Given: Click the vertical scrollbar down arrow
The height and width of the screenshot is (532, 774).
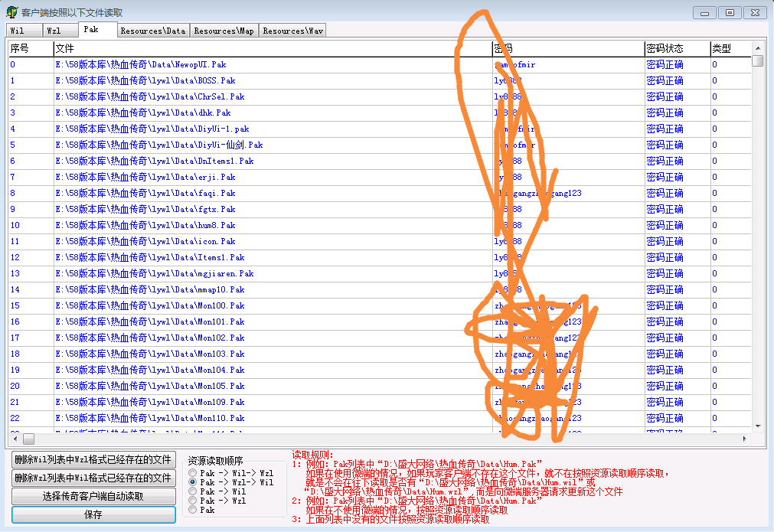Looking at the screenshot, I should (757, 426).
